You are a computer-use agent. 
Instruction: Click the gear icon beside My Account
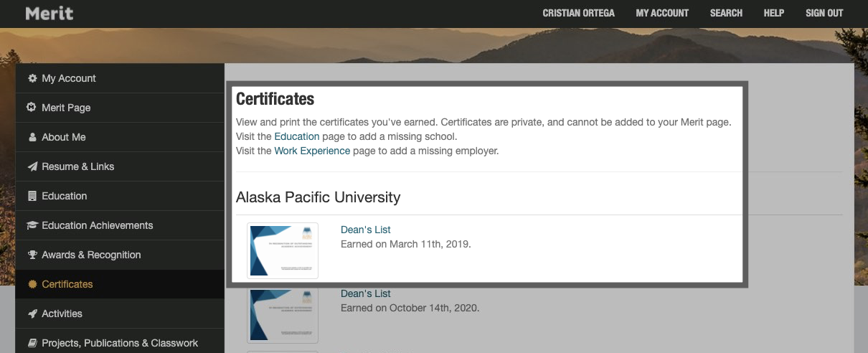32,78
